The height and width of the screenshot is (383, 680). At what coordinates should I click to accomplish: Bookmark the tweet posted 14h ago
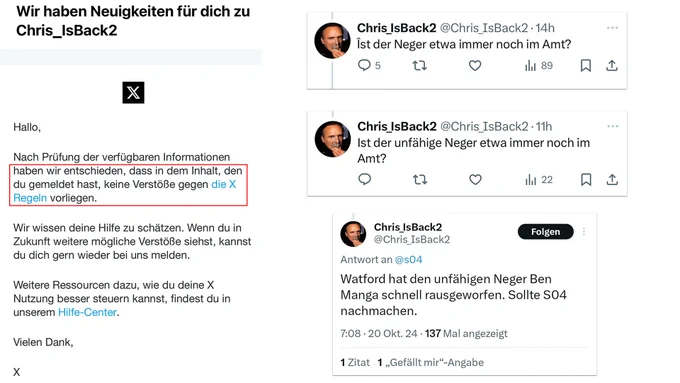pyautogui.click(x=585, y=65)
